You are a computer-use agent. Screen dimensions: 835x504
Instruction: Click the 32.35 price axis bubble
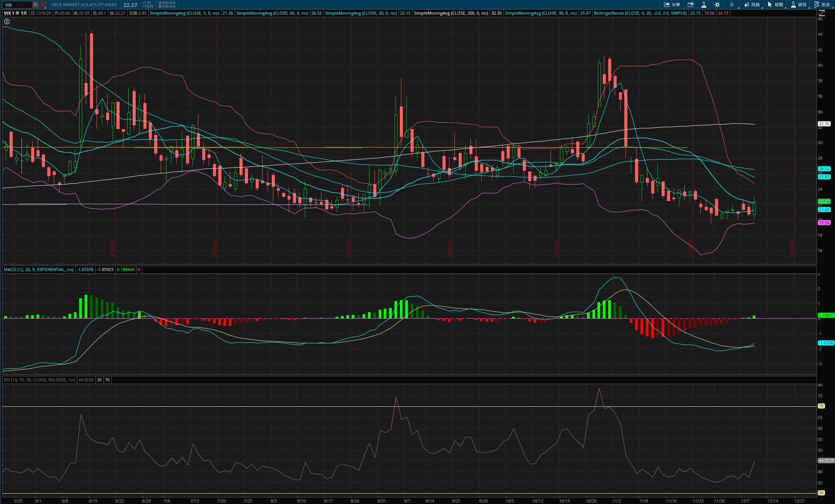[x=824, y=124]
